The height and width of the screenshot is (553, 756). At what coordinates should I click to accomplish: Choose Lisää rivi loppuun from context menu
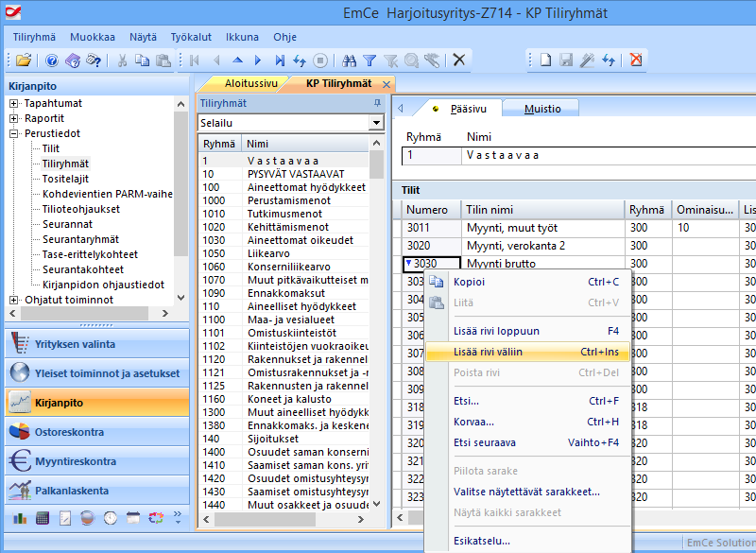528,331
